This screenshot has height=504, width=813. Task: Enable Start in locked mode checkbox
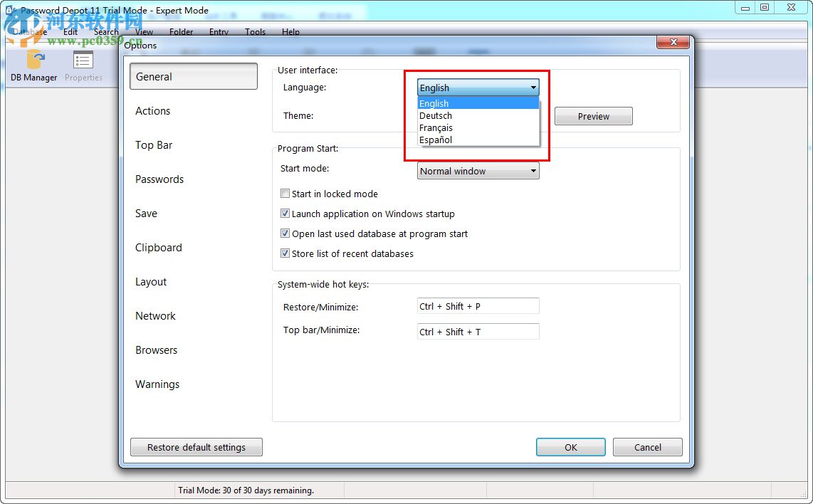(285, 194)
